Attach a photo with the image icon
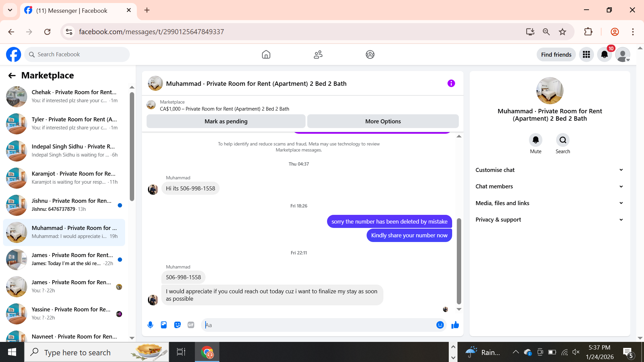The height and width of the screenshot is (362, 644). coord(164,325)
